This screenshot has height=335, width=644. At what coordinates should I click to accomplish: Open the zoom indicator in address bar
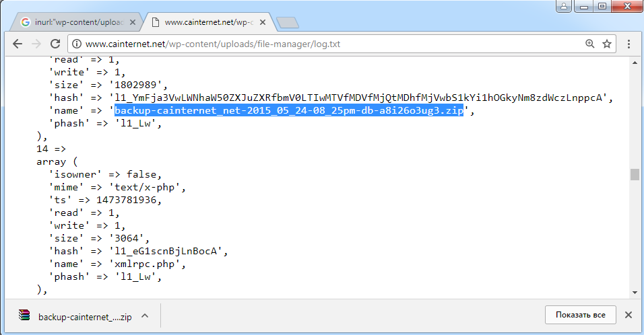[x=590, y=44]
